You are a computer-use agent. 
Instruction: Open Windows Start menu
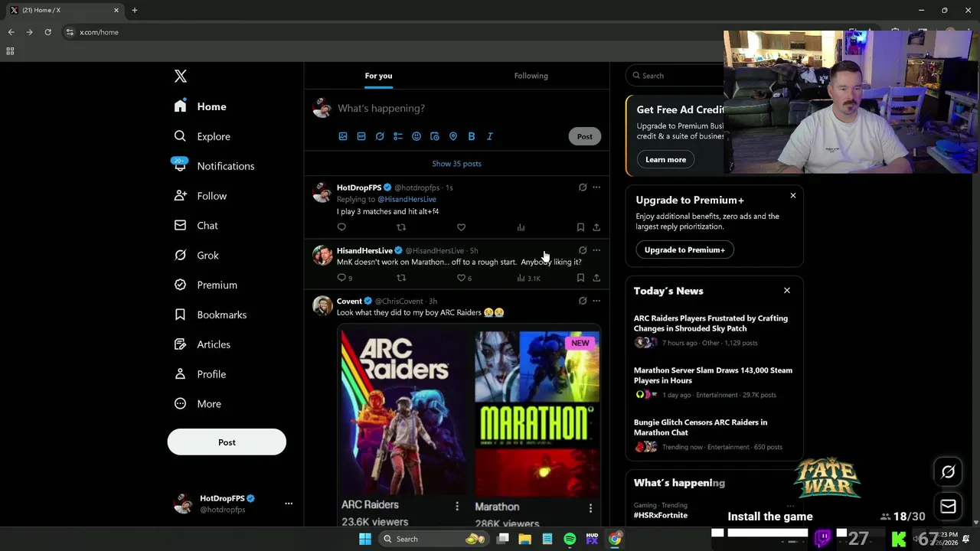[365, 539]
